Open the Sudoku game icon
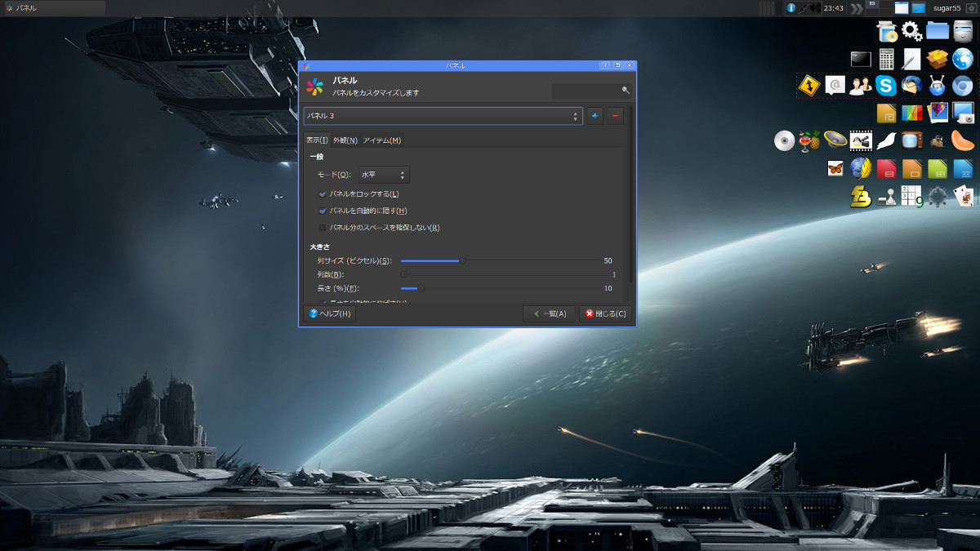This screenshot has height=551, width=980. tap(912, 196)
